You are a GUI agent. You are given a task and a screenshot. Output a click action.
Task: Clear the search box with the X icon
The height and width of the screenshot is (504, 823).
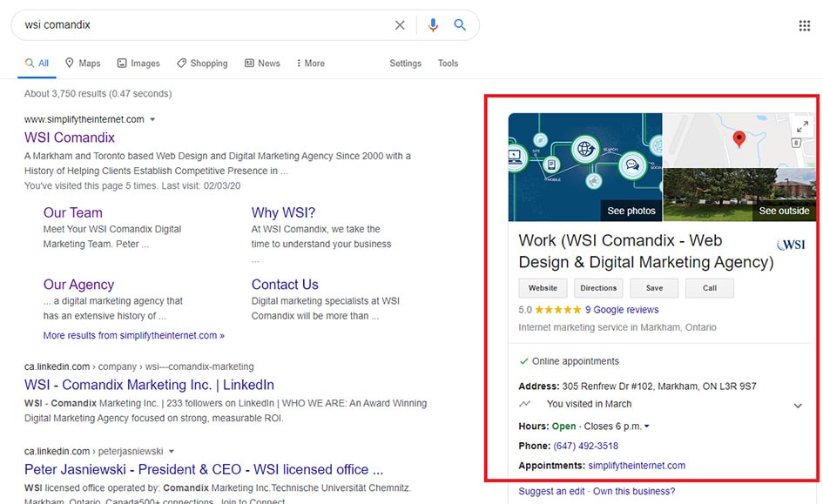[400, 25]
